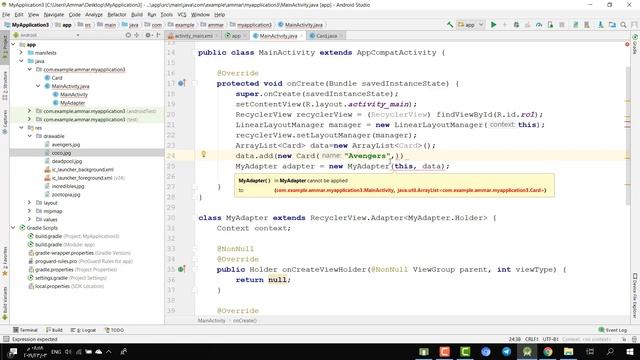
Task: Open the VCS menu
Action: tap(182, 14)
